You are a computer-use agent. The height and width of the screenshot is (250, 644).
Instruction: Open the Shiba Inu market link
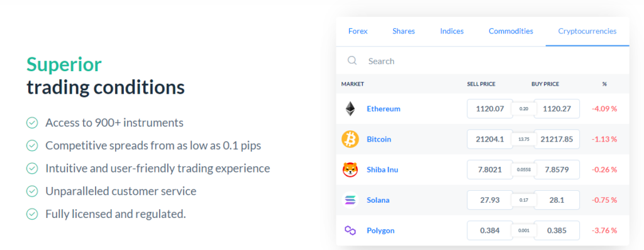[382, 169]
